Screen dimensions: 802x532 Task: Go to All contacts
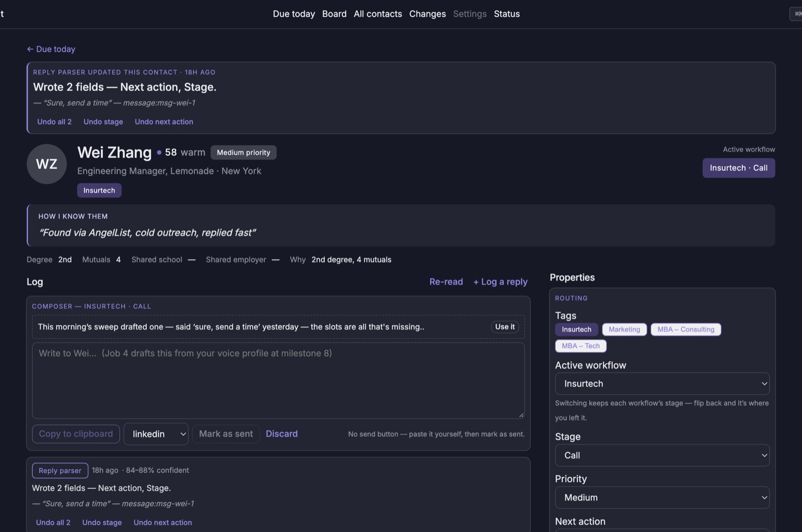click(378, 14)
